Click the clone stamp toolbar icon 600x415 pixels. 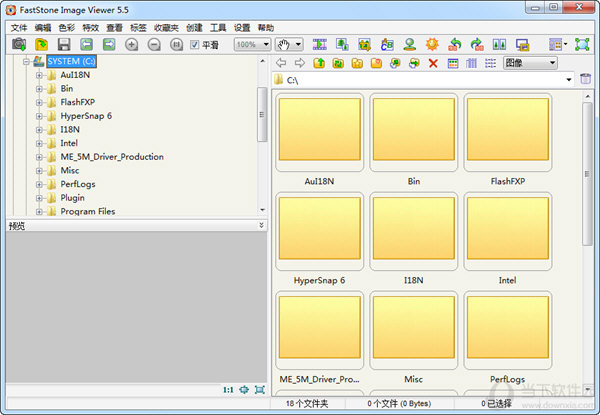tap(409, 44)
